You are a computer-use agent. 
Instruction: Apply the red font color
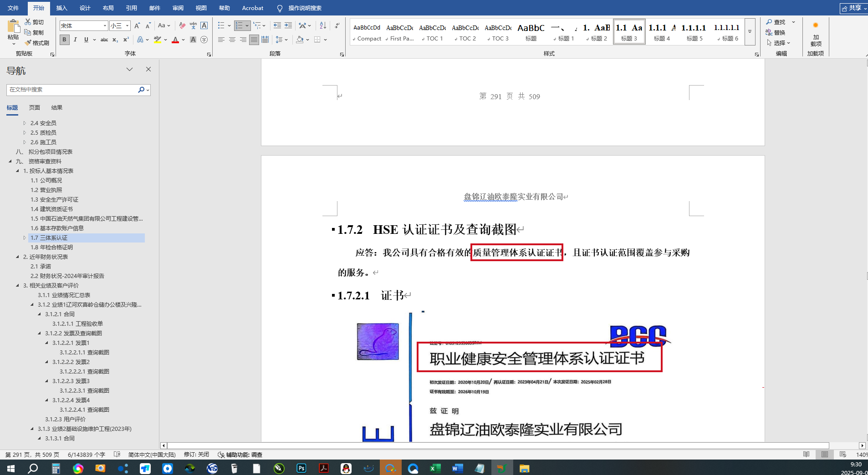175,40
